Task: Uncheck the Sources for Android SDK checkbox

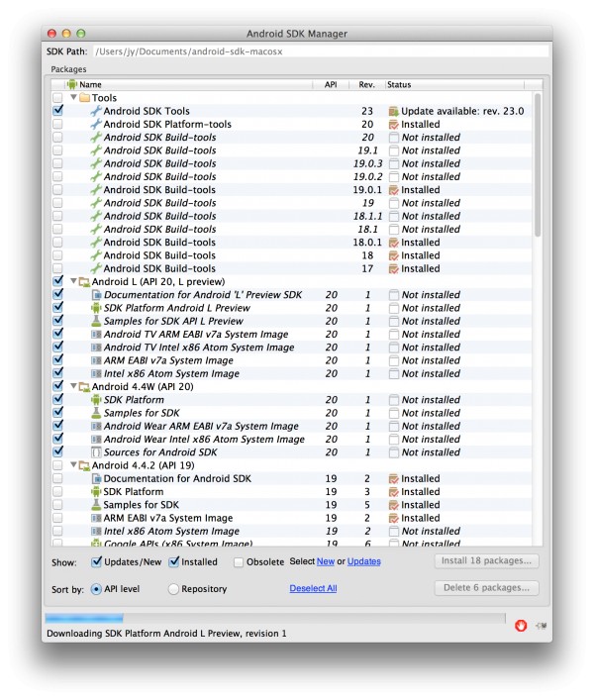Action: [x=57, y=451]
